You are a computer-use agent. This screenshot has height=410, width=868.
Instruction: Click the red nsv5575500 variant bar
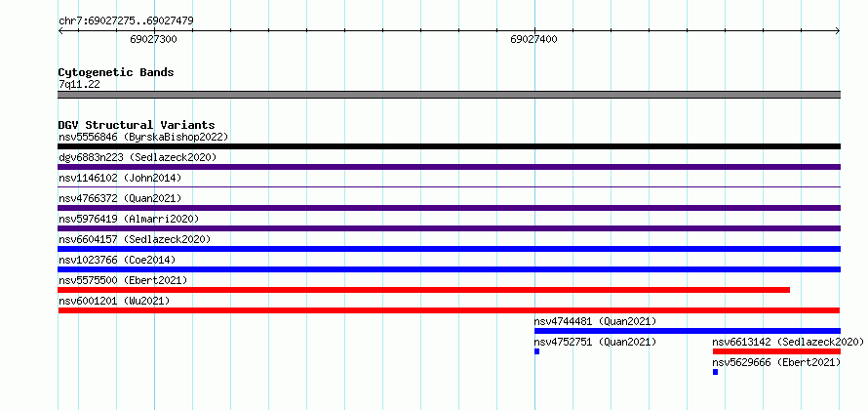click(x=424, y=290)
